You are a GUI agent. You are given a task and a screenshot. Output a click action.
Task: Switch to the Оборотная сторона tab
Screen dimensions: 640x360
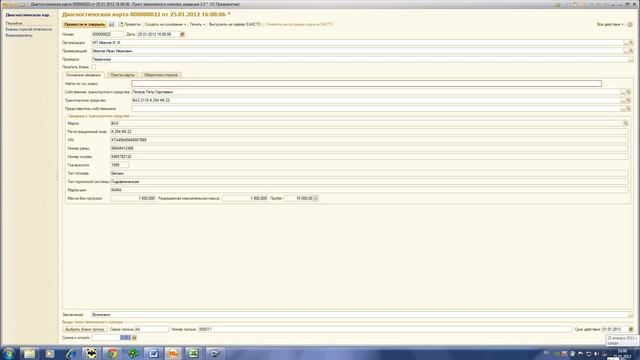point(161,75)
